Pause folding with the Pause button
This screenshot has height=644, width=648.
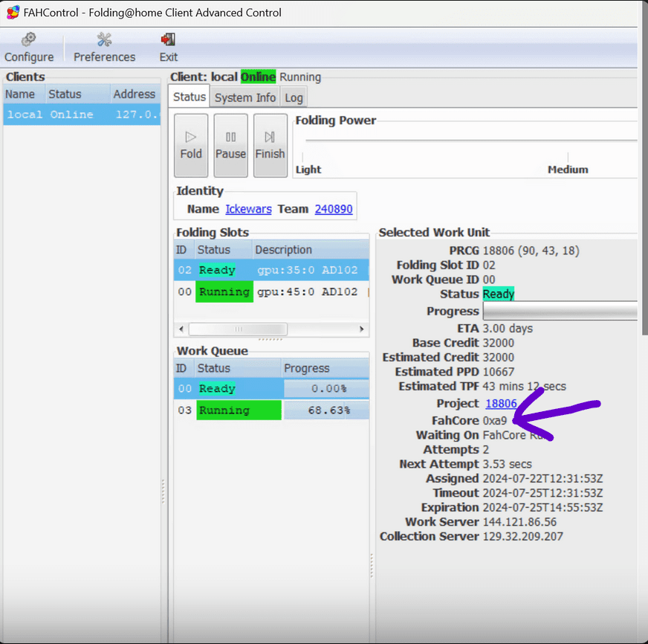click(230, 146)
